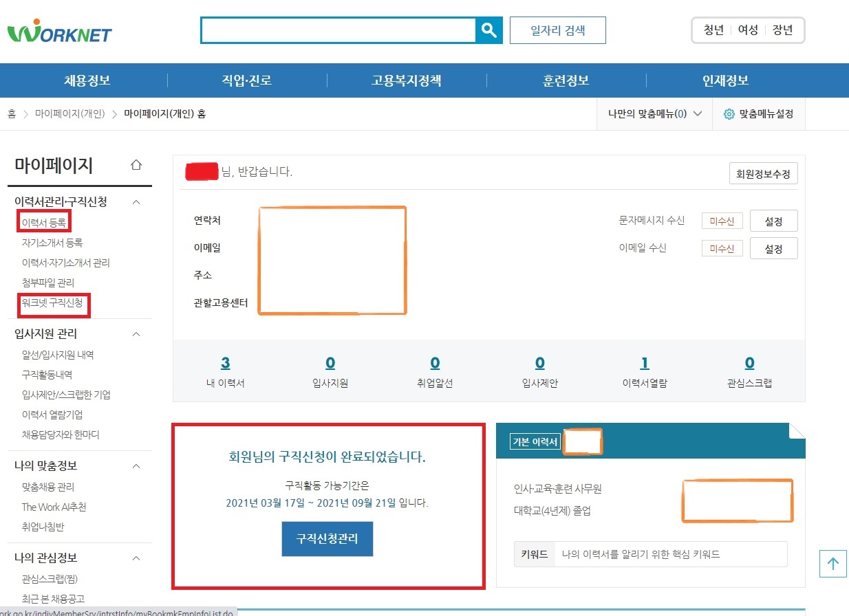Image resolution: width=849 pixels, height=616 pixels.
Task: Click the scroll-to-top arrow button
Action: (833, 564)
